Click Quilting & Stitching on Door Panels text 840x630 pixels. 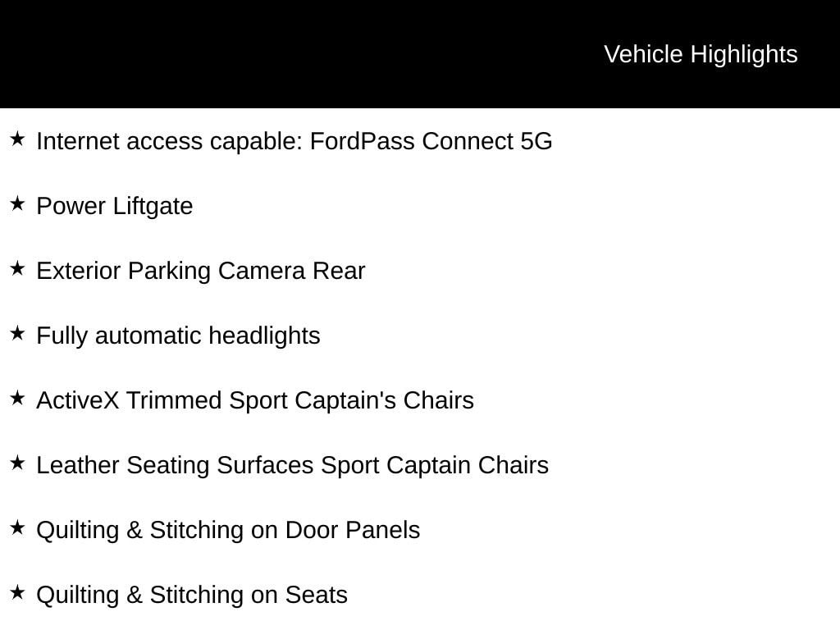point(228,531)
